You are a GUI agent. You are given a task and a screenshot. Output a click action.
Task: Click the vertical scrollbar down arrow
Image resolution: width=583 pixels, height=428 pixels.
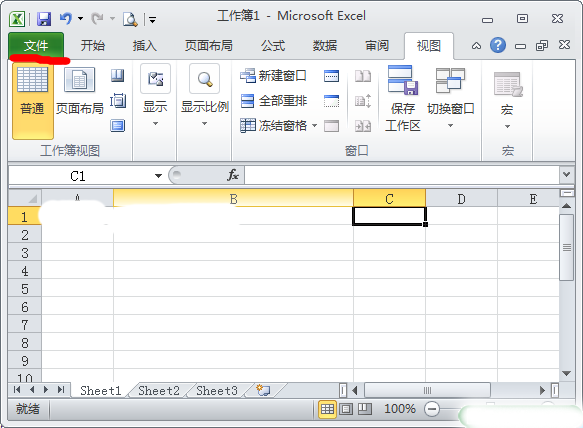[x=567, y=373]
